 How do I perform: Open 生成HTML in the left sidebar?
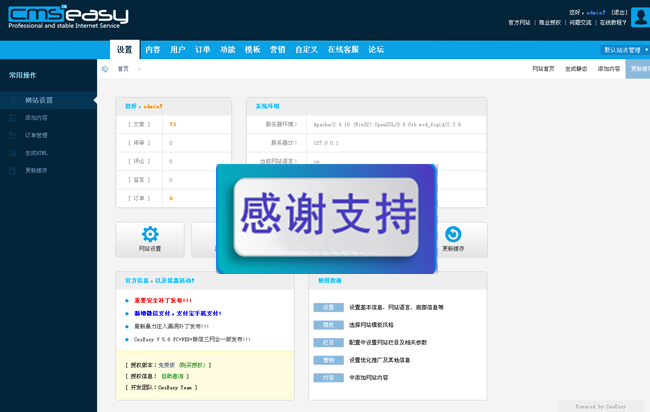click(36, 153)
